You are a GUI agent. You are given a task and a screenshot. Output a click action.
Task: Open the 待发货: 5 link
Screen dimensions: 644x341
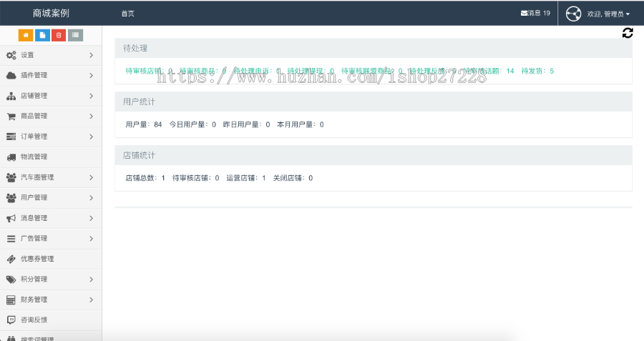point(537,71)
